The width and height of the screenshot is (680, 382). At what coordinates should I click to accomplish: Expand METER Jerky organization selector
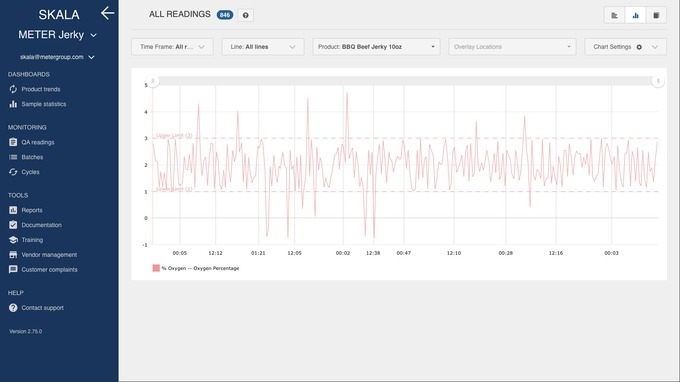point(57,35)
